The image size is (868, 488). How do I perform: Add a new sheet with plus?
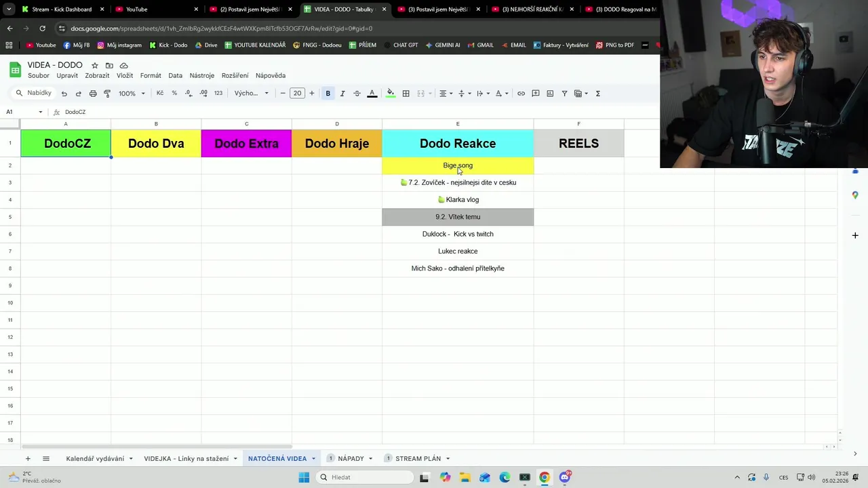coord(28,459)
